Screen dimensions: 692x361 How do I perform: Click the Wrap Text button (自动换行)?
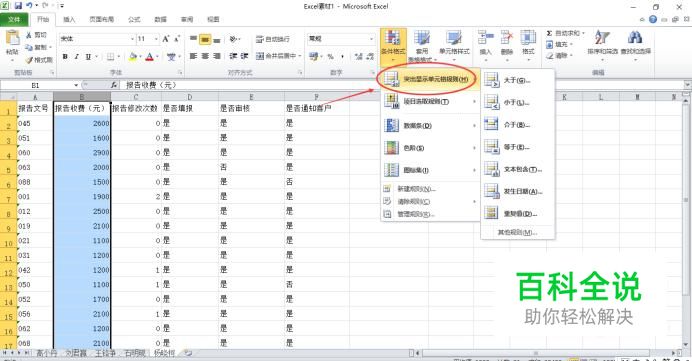tap(273, 39)
